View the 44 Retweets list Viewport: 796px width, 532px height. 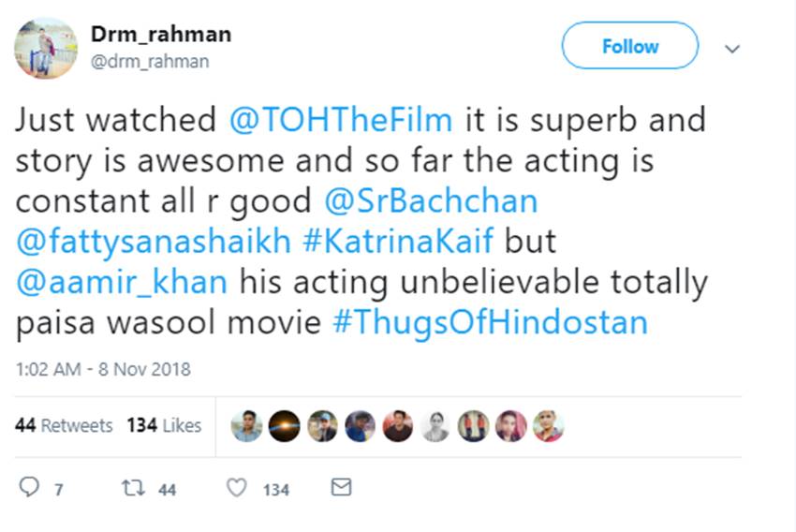[x=64, y=425]
